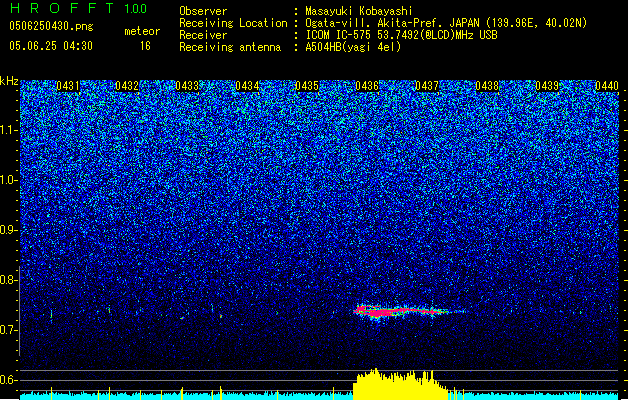Click the 0.8 kHz axis label
This screenshot has width=629, height=400.
(9, 280)
